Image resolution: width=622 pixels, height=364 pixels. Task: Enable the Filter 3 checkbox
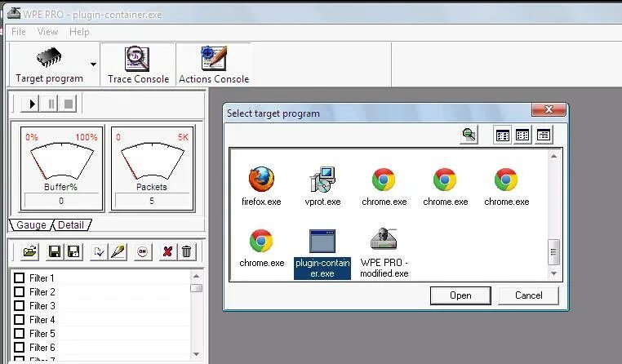pos(19,306)
